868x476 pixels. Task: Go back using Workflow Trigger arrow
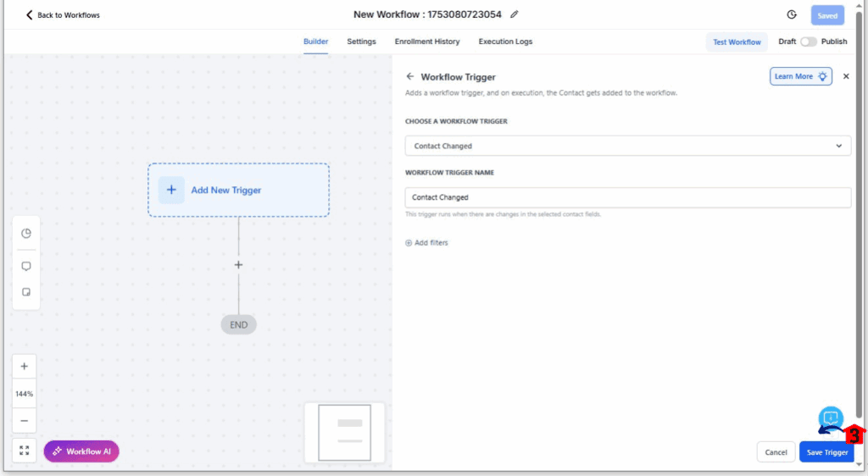[x=409, y=76]
